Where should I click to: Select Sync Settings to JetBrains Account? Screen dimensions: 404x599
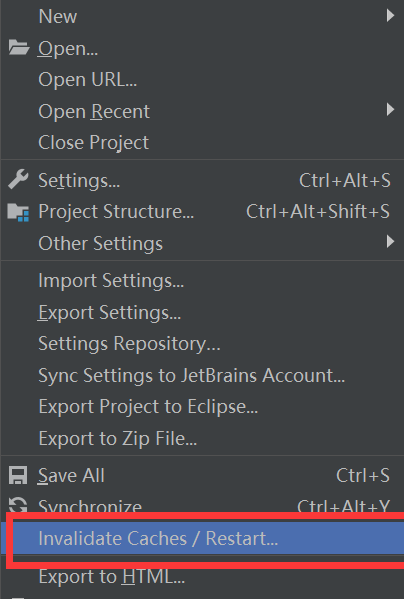[192, 376]
